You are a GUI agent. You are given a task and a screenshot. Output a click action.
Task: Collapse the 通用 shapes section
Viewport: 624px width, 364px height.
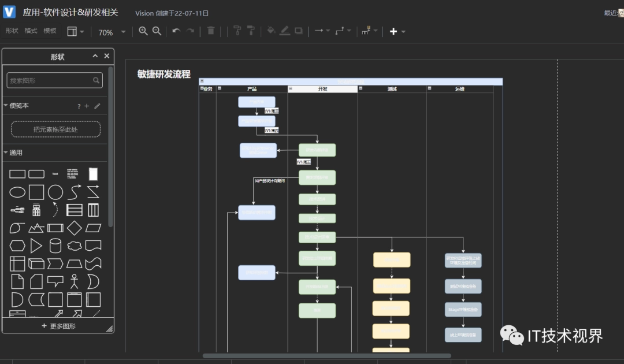[6, 153]
